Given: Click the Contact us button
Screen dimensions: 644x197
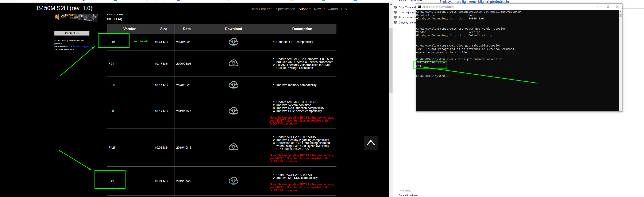Looking at the screenshot, I should (72, 33).
